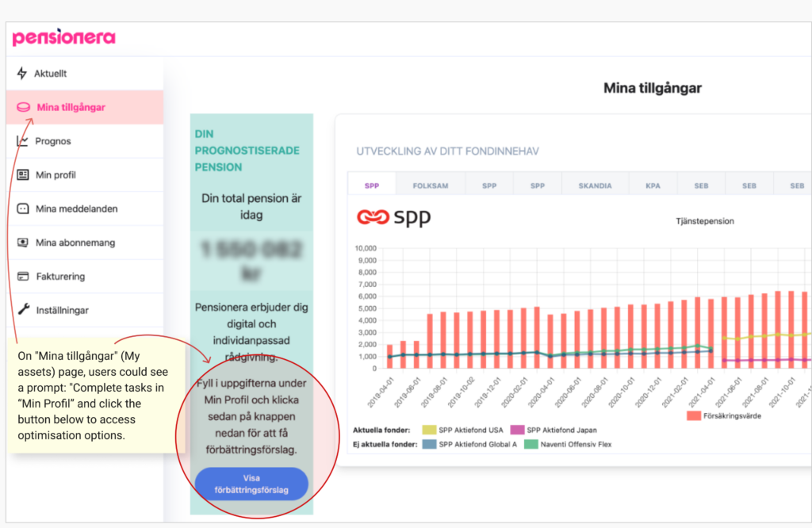Click the "Aktuella fonder:" legend label

coord(381,430)
